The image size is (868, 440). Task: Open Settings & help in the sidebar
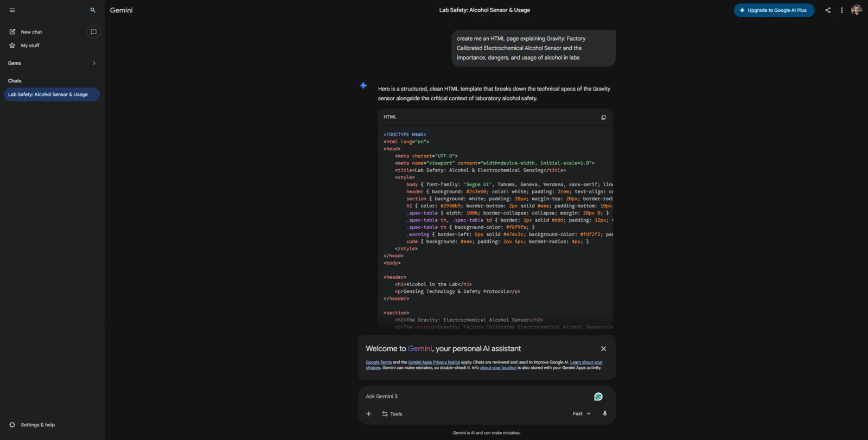coord(38,425)
